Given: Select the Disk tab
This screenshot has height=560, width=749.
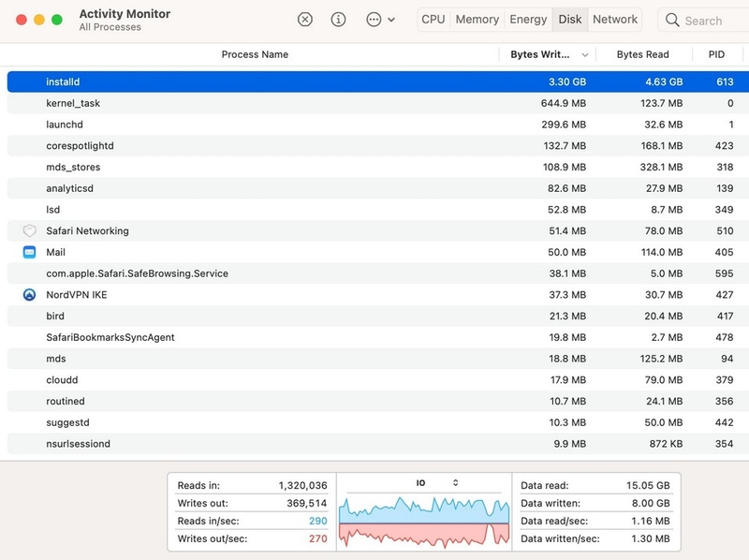Looking at the screenshot, I should (x=570, y=20).
